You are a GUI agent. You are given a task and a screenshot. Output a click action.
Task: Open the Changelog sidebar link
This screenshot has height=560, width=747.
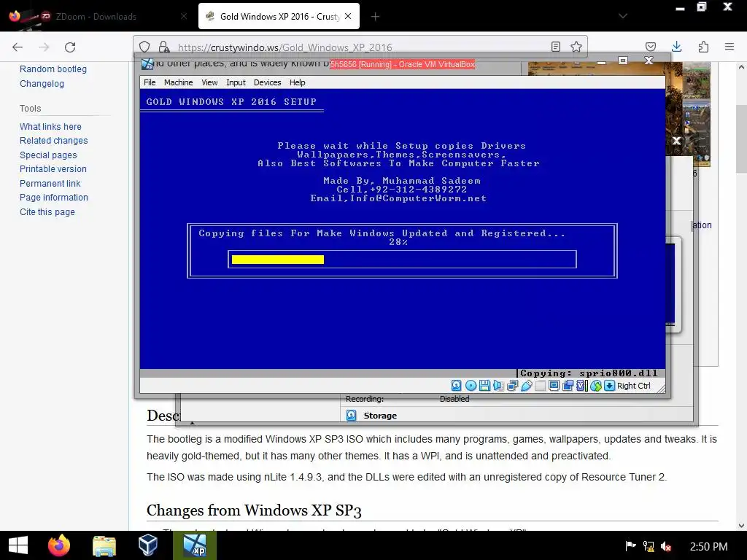(x=42, y=84)
